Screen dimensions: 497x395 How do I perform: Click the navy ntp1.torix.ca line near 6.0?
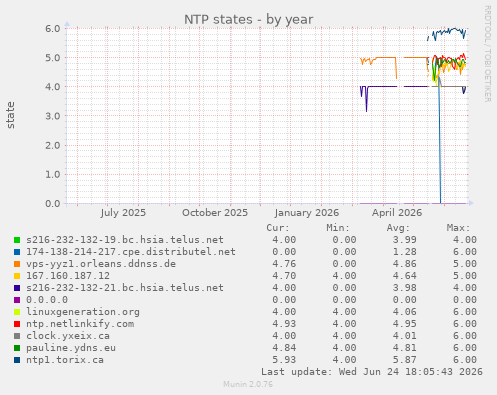point(448,32)
